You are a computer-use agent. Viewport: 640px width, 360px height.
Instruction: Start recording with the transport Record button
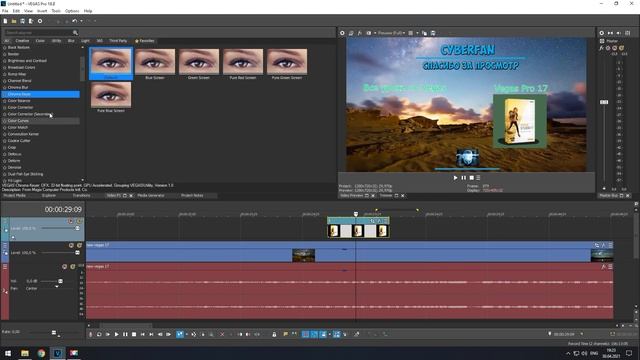pyautogui.click(x=91, y=334)
